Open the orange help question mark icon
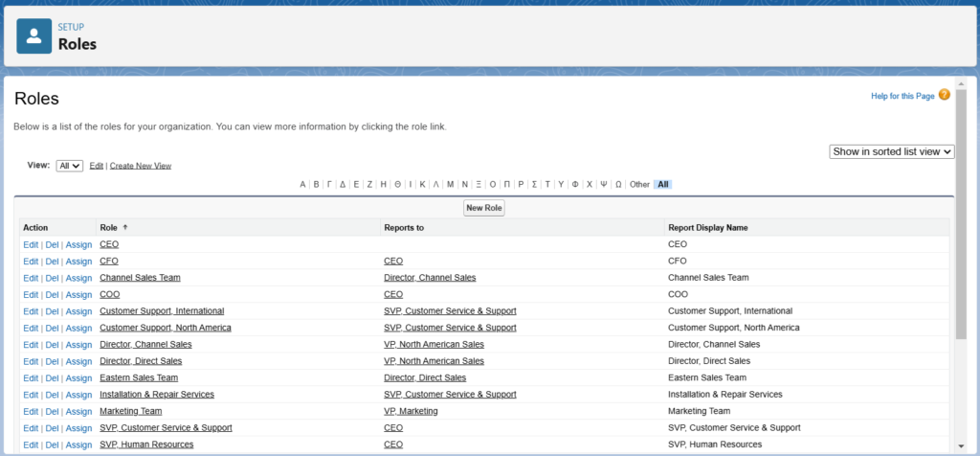Image resolution: width=980 pixels, height=456 pixels. (x=945, y=95)
